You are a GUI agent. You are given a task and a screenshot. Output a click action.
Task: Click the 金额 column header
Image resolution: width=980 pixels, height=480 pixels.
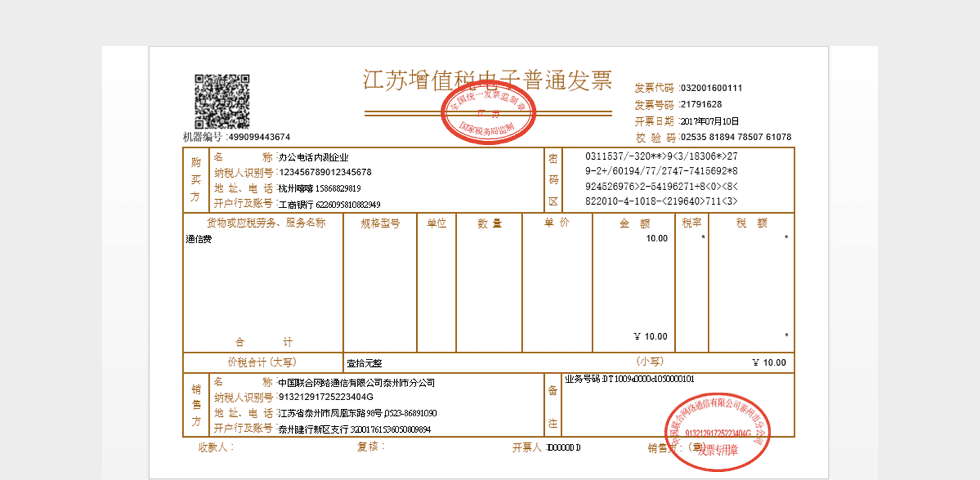634,223
